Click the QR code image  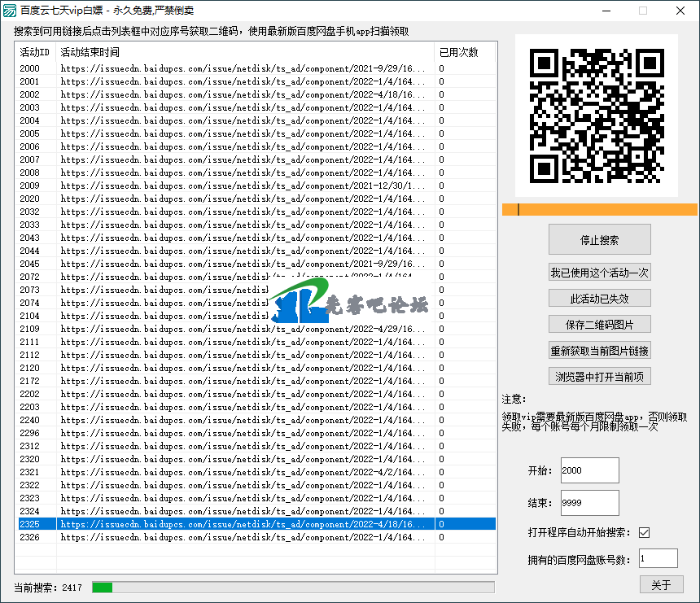597,116
